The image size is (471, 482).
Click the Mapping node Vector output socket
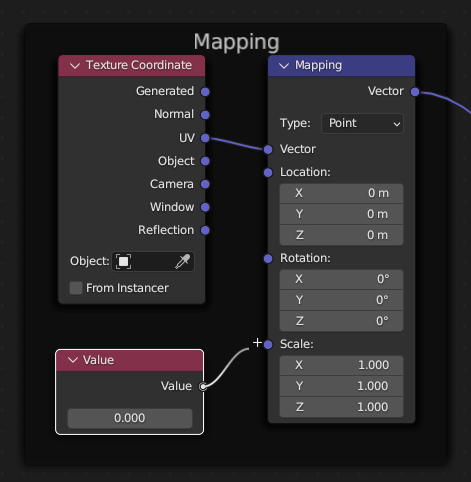415,92
